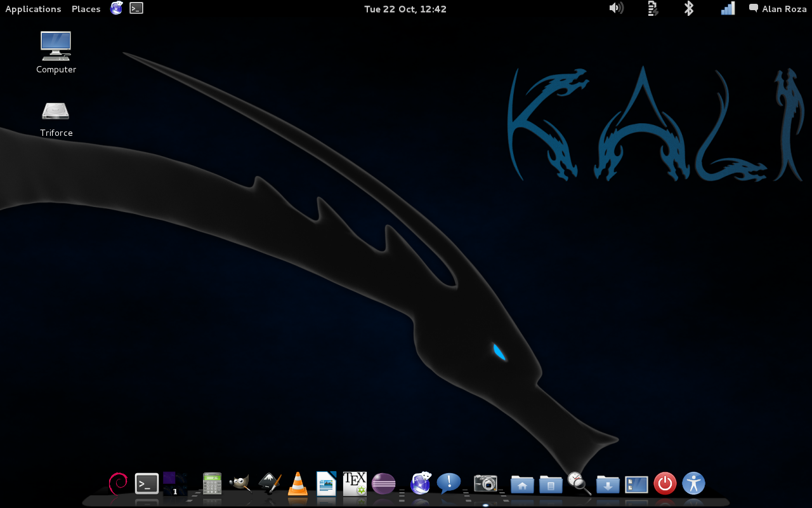
Task: Click the Bluetooth status icon
Action: [689, 8]
